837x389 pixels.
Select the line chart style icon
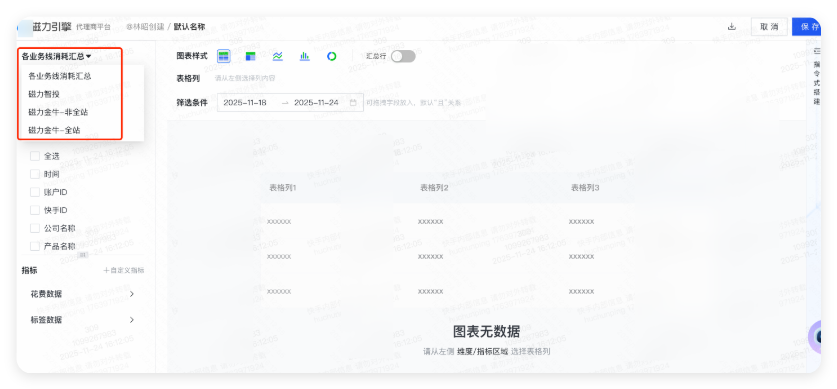[278, 56]
